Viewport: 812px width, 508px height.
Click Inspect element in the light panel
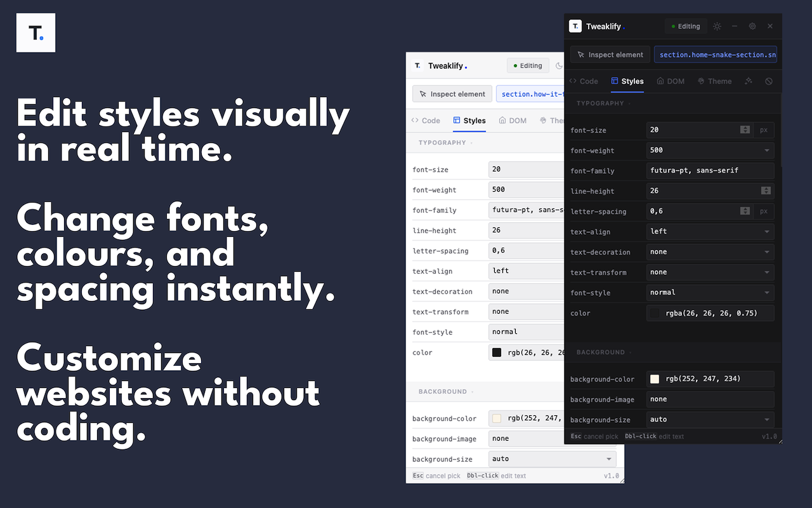click(452, 94)
